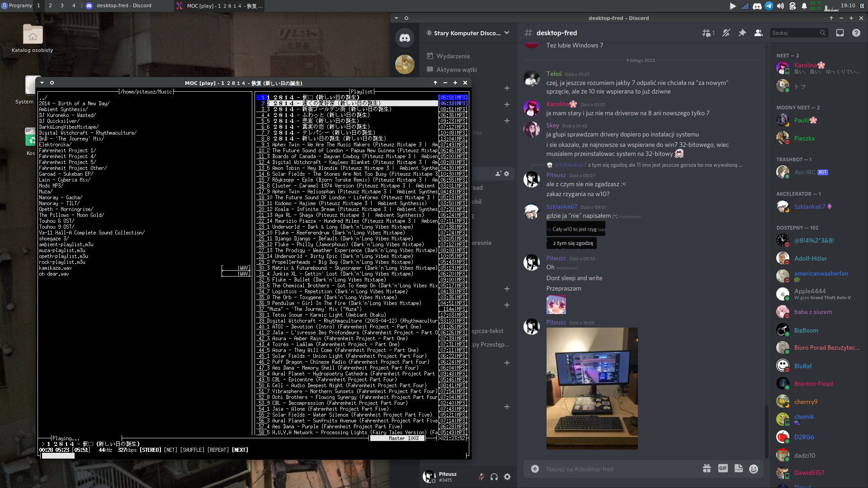Select Röyksopp Eple playlist entry in MOC
This screenshot has width=868, height=488.
click(362, 180)
